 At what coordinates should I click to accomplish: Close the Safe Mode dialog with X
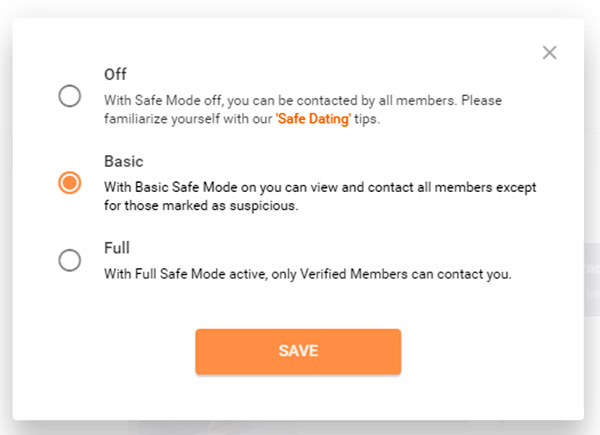(x=549, y=52)
